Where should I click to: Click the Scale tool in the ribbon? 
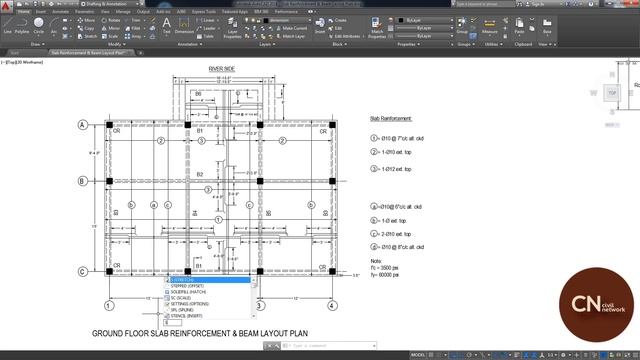click(x=110, y=36)
